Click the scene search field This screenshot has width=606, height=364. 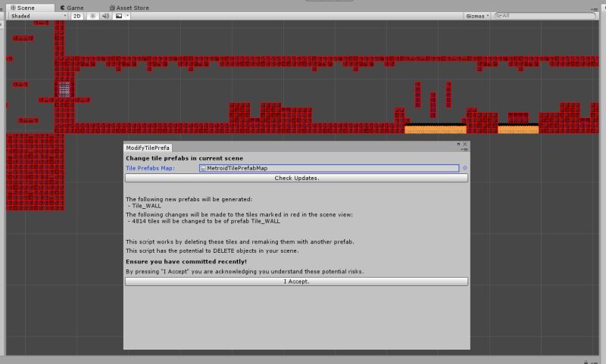(545, 16)
